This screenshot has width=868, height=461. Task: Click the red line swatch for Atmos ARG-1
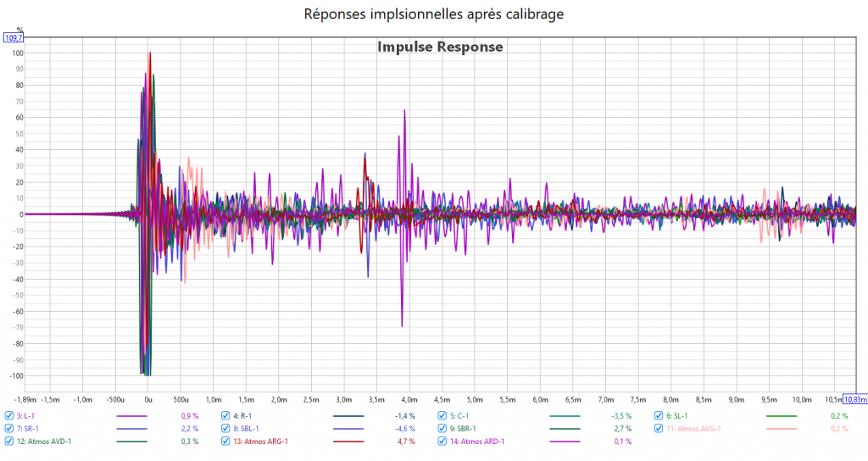coord(348,442)
